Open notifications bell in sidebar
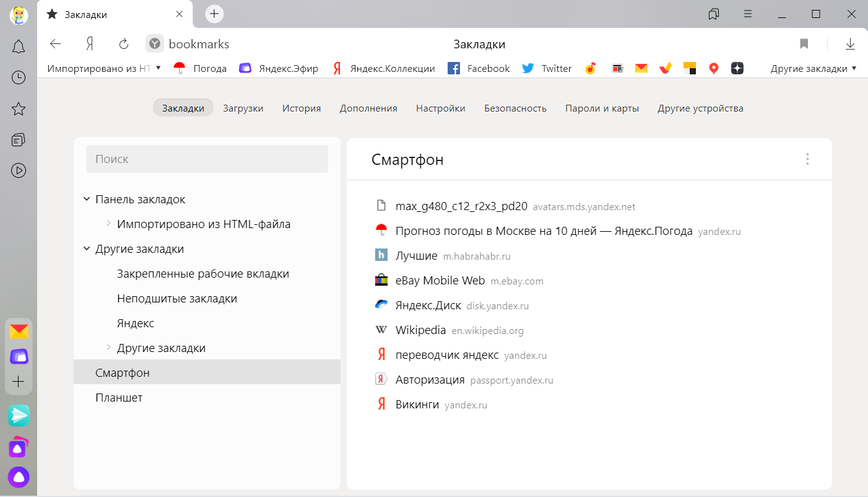 pyautogui.click(x=19, y=46)
